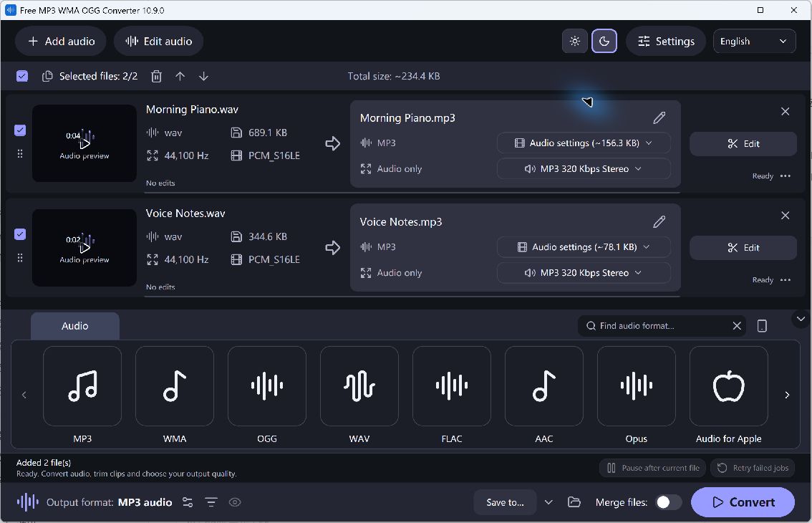Move selected file up

click(180, 76)
